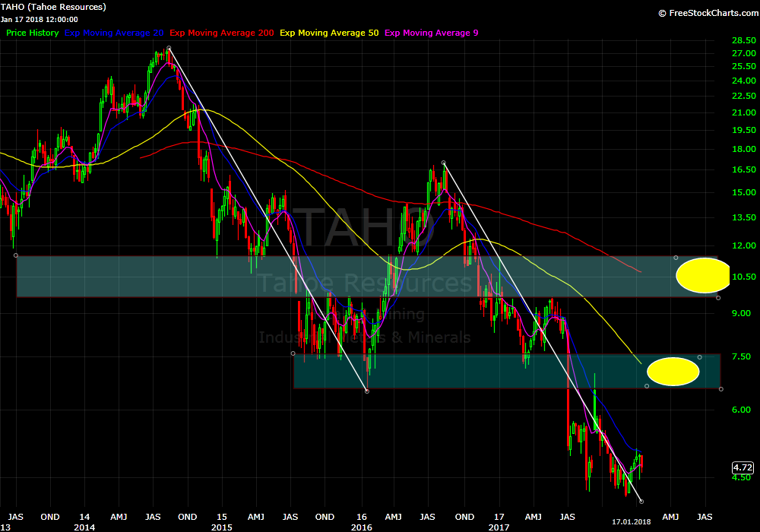Click the 13.50 price axis label

(744, 217)
